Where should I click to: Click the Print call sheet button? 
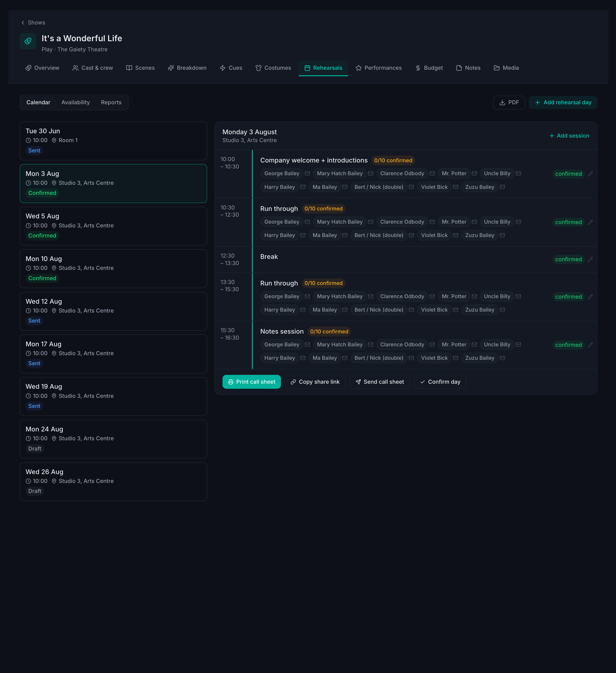[251, 382]
